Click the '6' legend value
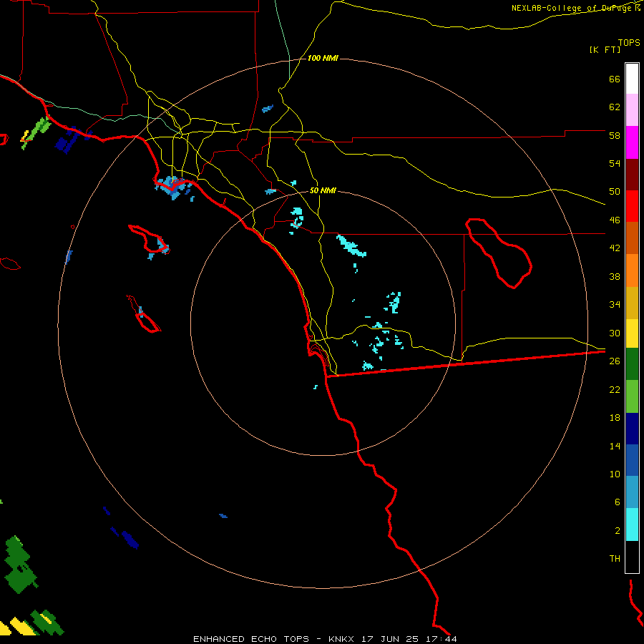This screenshot has width=644, height=644. coord(618,502)
